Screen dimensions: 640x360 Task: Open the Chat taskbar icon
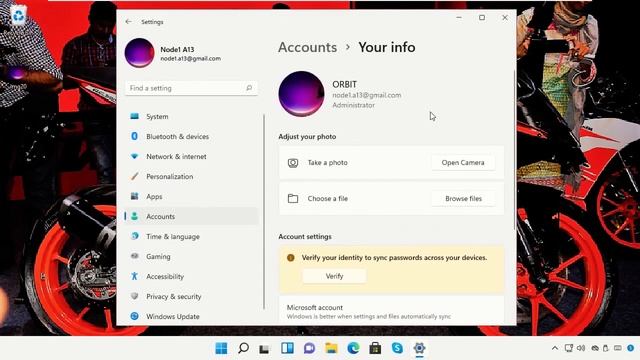(309, 348)
